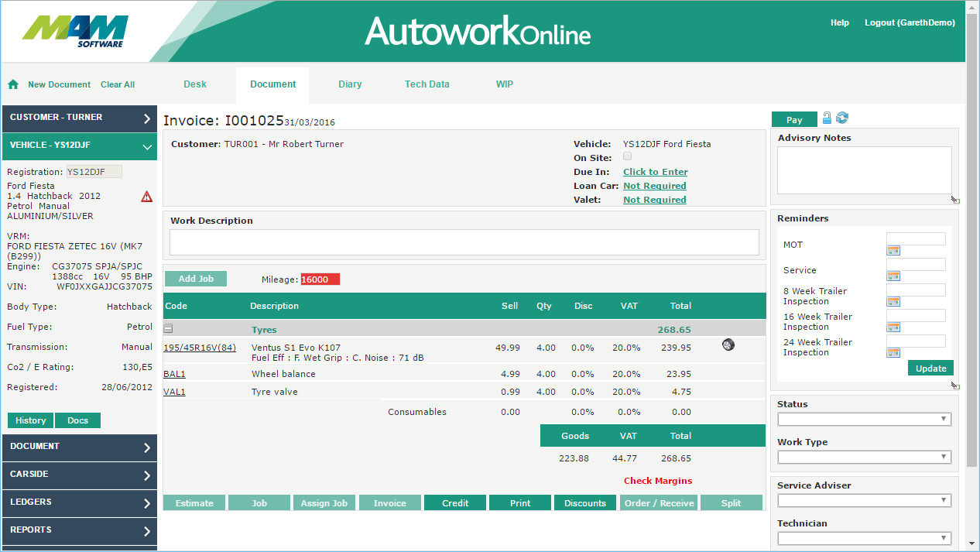The width and height of the screenshot is (980, 552).
Task: Switch to the Diary tab
Action: coord(350,84)
